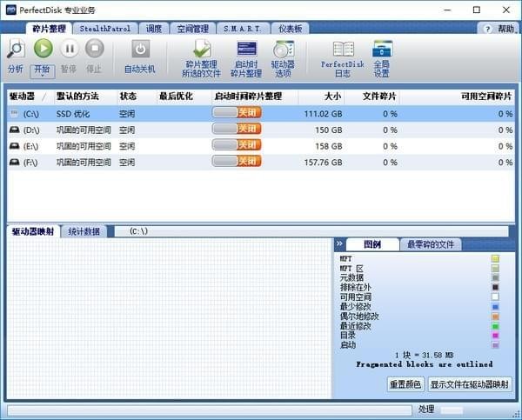Click the MFT 区 color swatch
This screenshot has height=420, width=522.
pos(495,268)
